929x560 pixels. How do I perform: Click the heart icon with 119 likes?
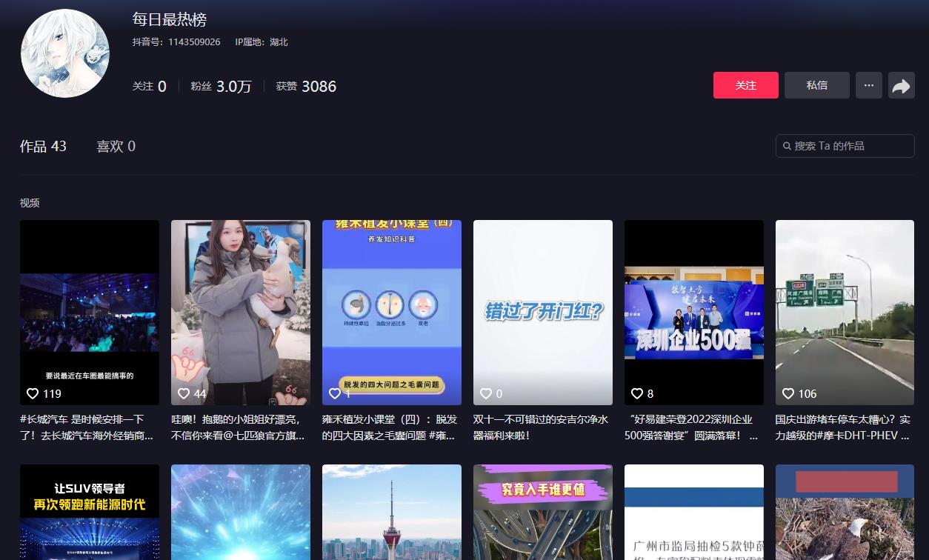(33, 393)
